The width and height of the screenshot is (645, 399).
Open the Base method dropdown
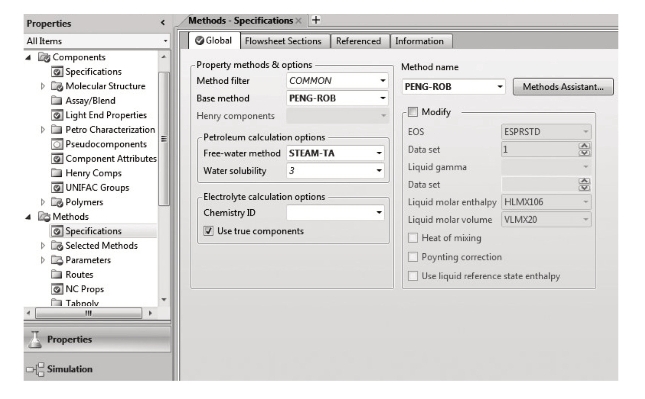click(383, 98)
